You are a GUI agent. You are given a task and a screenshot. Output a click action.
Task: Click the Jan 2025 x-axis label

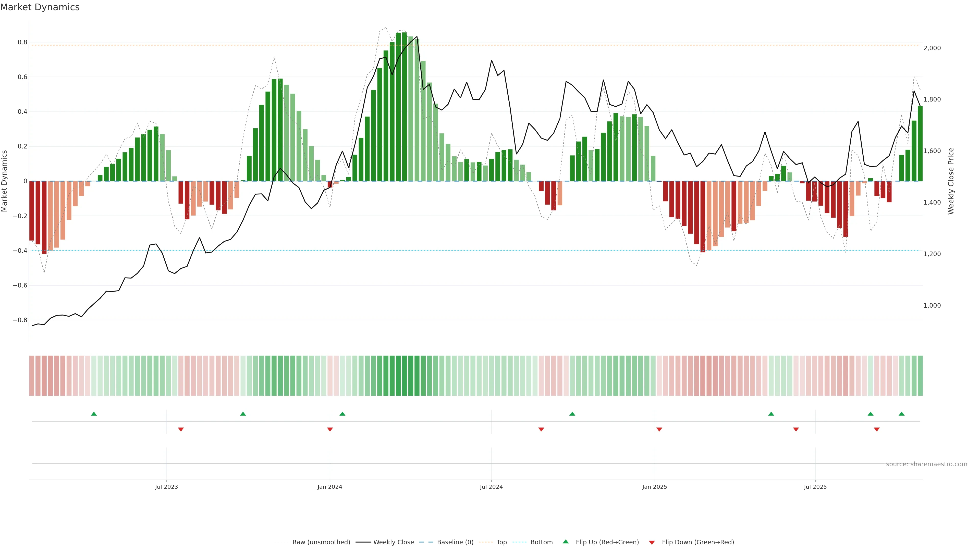654,487
